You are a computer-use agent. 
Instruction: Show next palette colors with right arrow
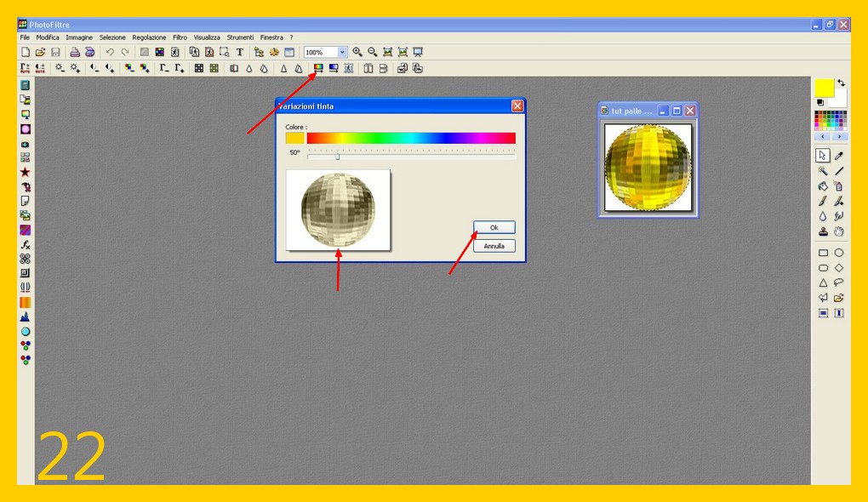tap(840, 136)
